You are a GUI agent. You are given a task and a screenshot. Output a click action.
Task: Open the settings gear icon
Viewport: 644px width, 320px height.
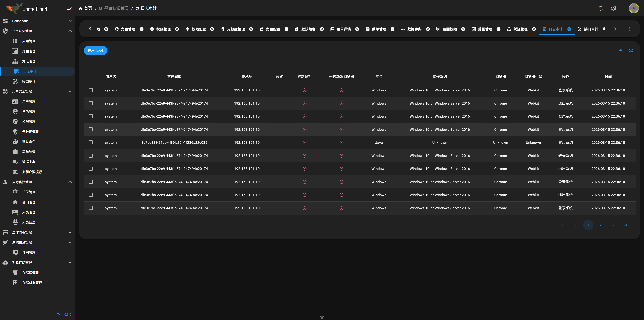click(x=613, y=8)
